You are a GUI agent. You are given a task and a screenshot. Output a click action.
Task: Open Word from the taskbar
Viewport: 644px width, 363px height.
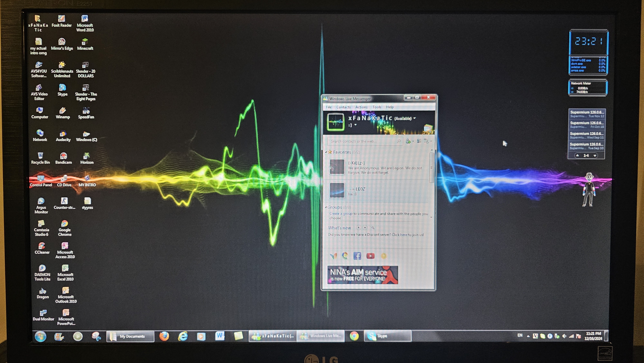(x=220, y=336)
